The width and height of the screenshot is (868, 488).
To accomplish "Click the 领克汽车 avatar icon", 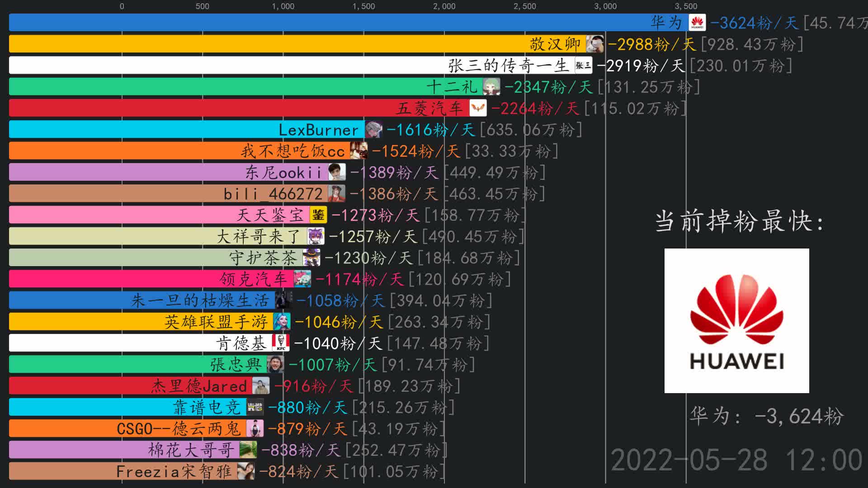I will (x=302, y=279).
